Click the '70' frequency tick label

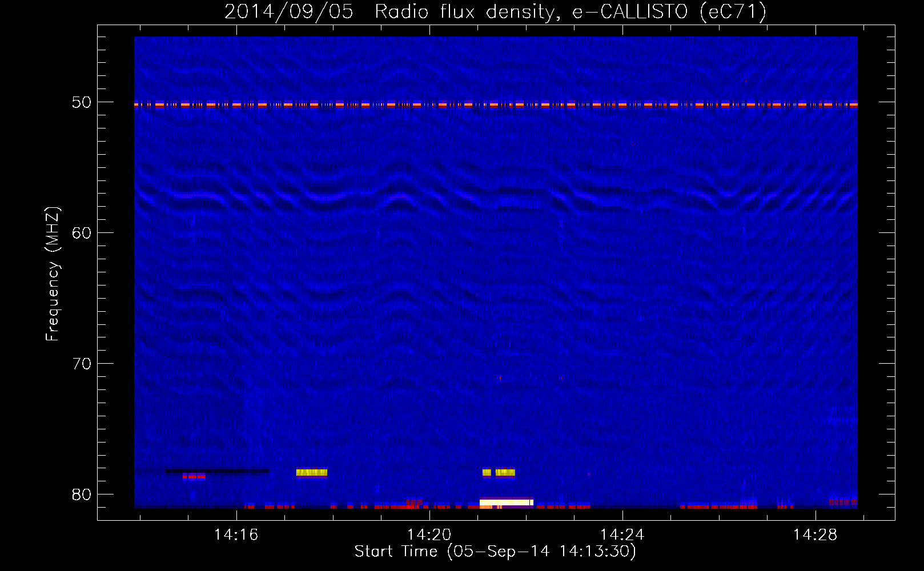tap(81, 364)
